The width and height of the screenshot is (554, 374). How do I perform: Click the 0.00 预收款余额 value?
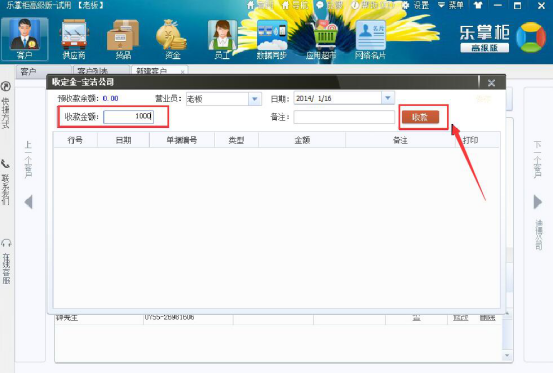[x=111, y=99]
